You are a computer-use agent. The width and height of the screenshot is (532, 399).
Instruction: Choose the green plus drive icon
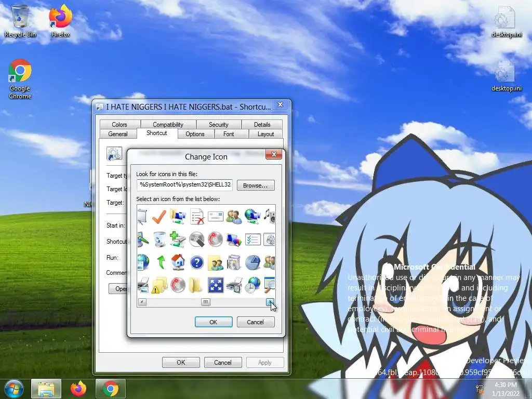(178, 239)
